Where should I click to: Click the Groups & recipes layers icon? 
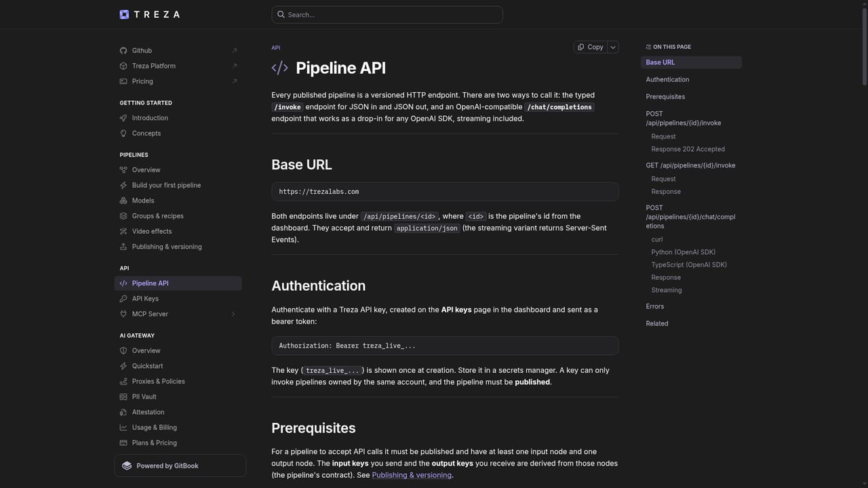(123, 216)
